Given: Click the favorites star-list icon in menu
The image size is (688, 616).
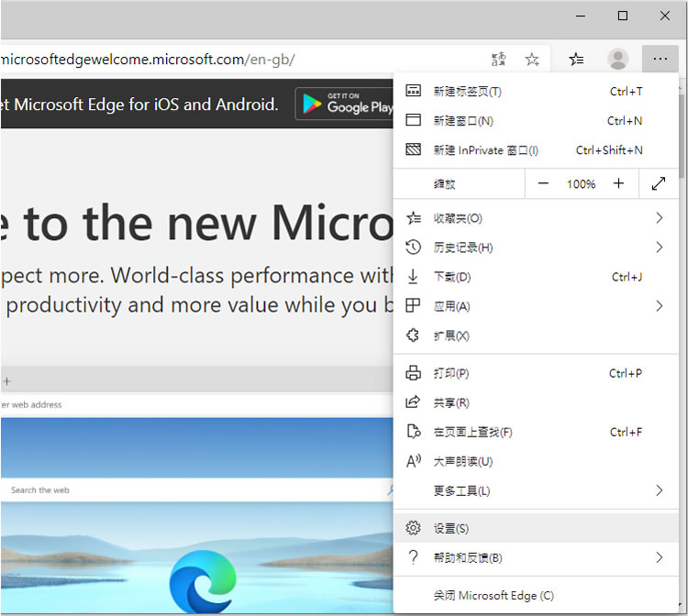Looking at the screenshot, I should tap(413, 218).
